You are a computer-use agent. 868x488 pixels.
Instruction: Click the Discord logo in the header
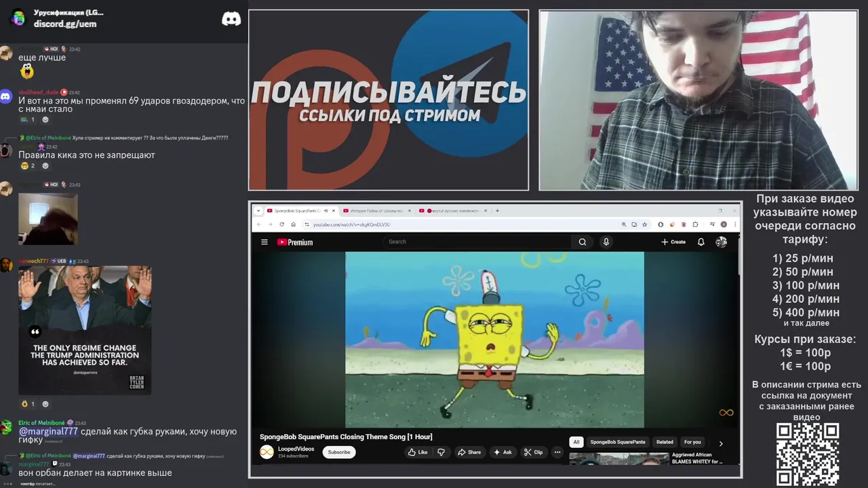tap(231, 19)
